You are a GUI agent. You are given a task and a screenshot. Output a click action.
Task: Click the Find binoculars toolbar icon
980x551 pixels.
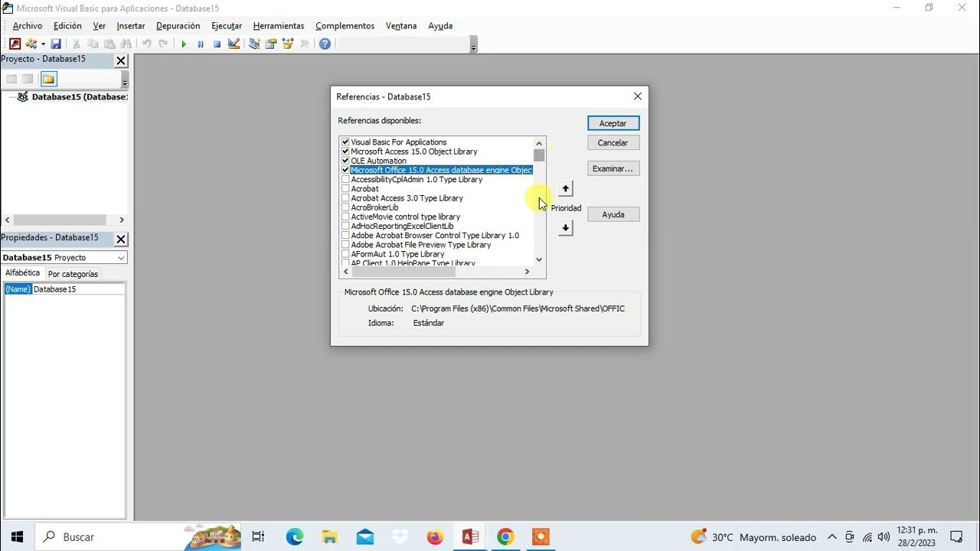tap(126, 44)
